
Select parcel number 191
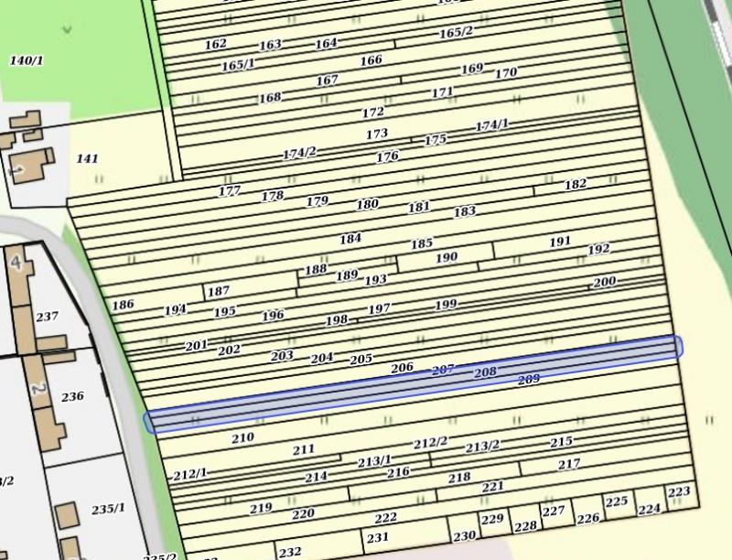(x=560, y=242)
